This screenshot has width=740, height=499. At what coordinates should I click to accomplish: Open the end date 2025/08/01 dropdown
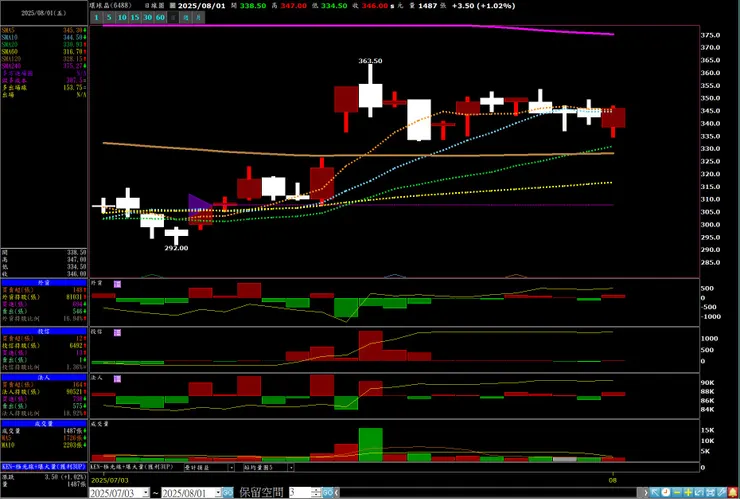218,493
